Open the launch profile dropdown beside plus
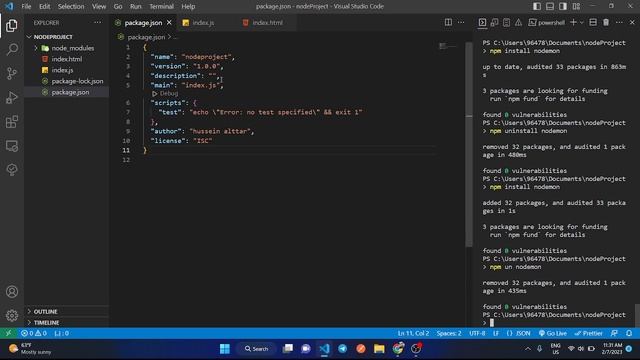 (x=582, y=22)
